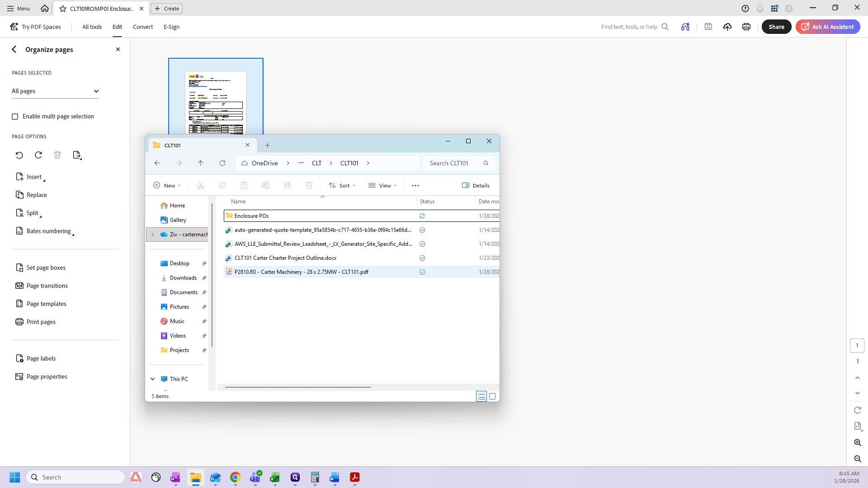868x488 pixels.
Task: Click the Search CLT101 field
Action: coord(459,163)
